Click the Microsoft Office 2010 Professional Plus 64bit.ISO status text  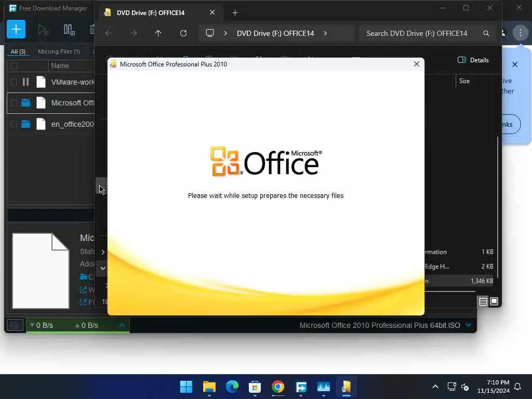coord(380,325)
